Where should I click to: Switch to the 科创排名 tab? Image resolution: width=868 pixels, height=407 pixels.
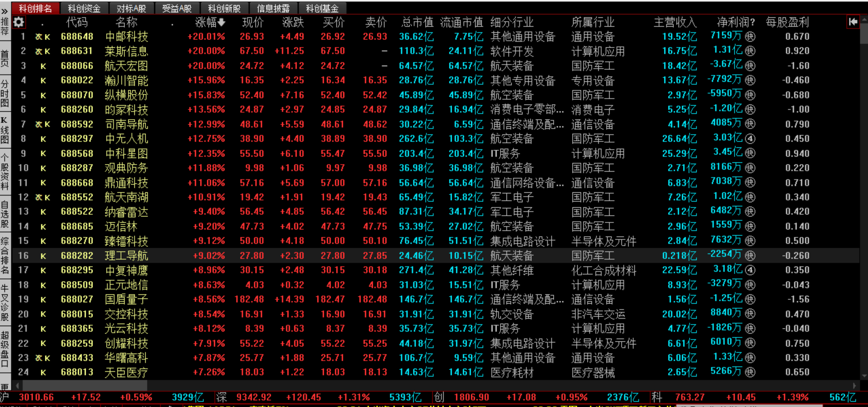(x=35, y=8)
